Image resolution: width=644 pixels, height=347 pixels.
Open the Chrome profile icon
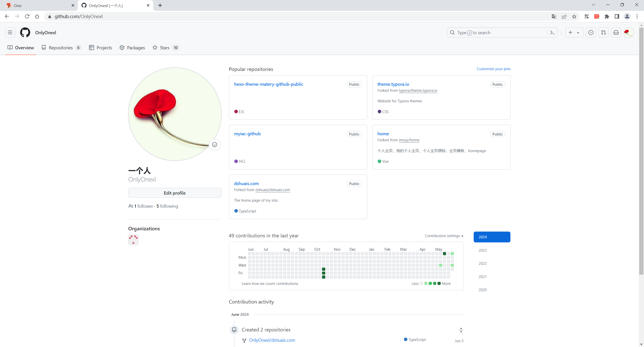point(627,16)
